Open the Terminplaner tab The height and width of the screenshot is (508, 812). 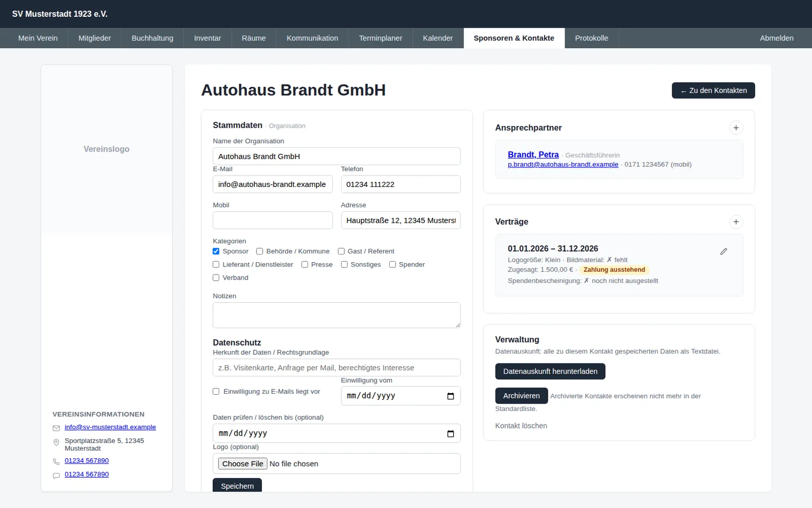381,38
